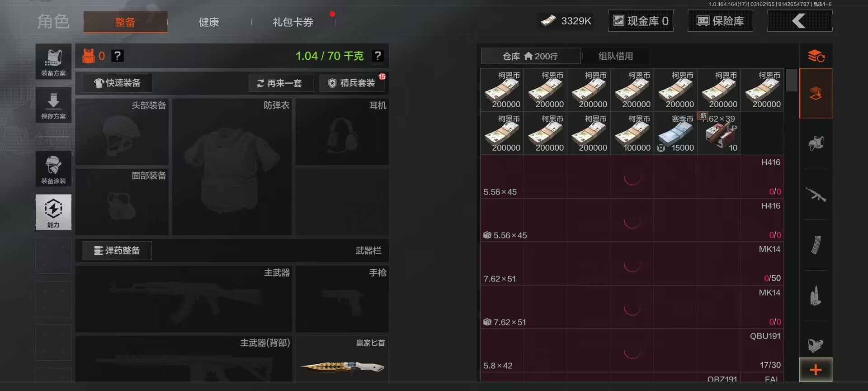The height and width of the screenshot is (391, 868).
Task: Click the orange stack sort icon
Action: [x=816, y=56]
